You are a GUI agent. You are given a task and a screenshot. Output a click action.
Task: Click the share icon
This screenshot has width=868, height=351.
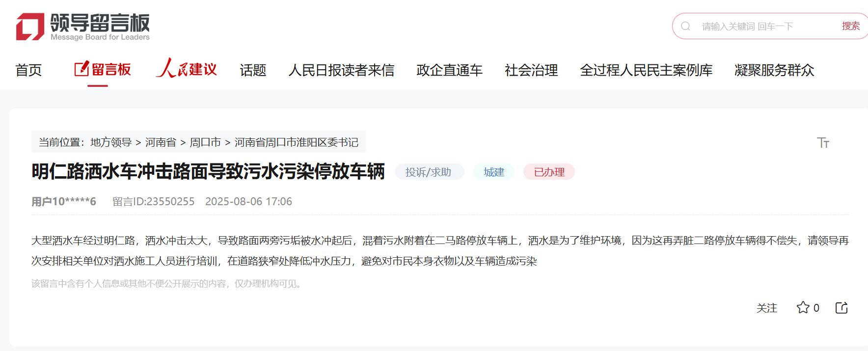[x=841, y=308]
